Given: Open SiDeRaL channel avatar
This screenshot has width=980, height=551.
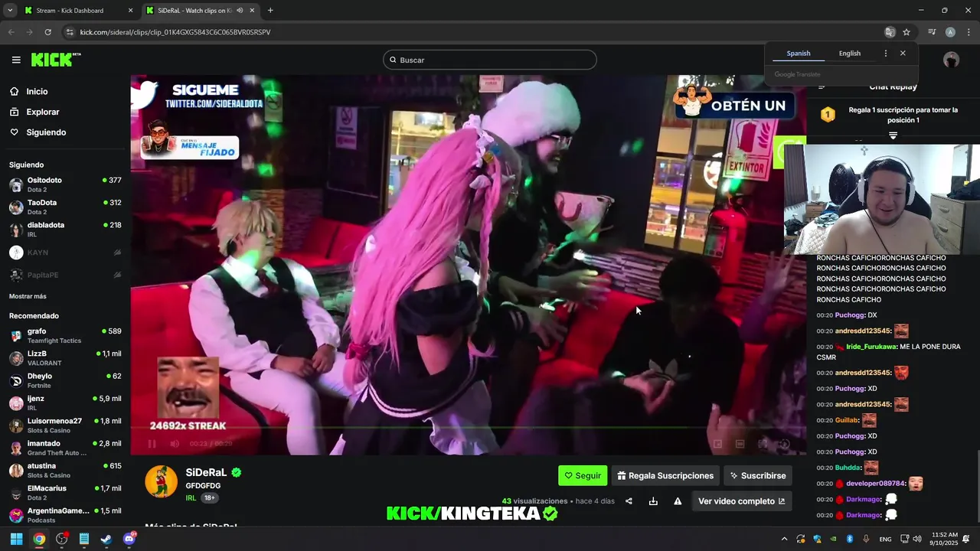Looking at the screenshot, I should [161, 481].
